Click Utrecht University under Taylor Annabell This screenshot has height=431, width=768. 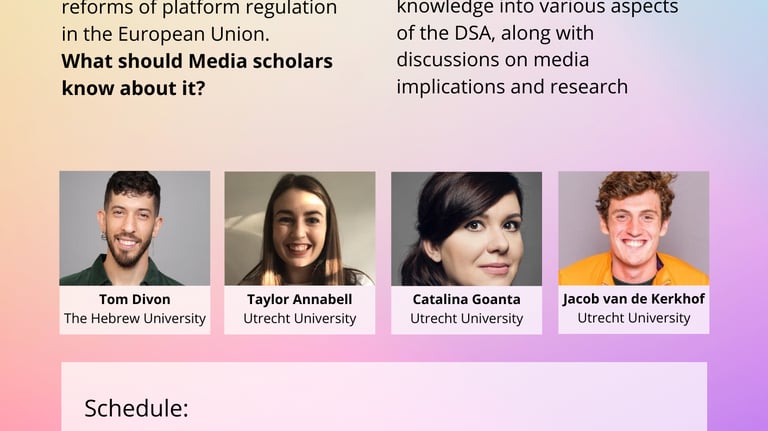click(x=300, y=318)
